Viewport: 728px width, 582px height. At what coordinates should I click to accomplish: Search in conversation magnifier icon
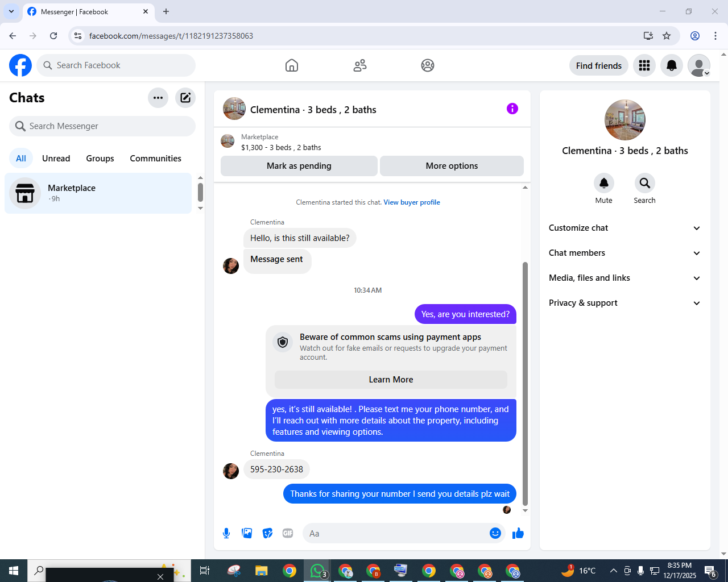(644, 183)
